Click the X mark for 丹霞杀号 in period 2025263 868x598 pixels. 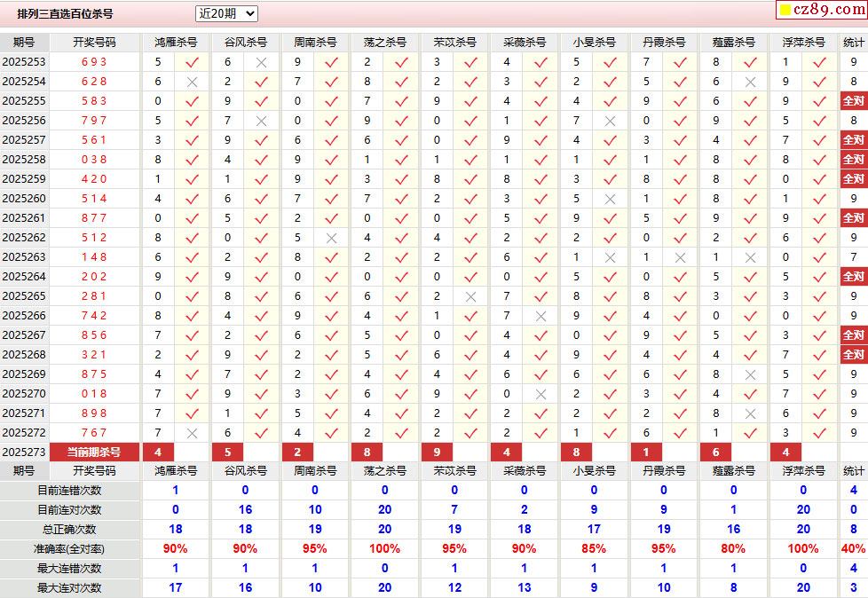pyautogui.click(x=681, y=257)
